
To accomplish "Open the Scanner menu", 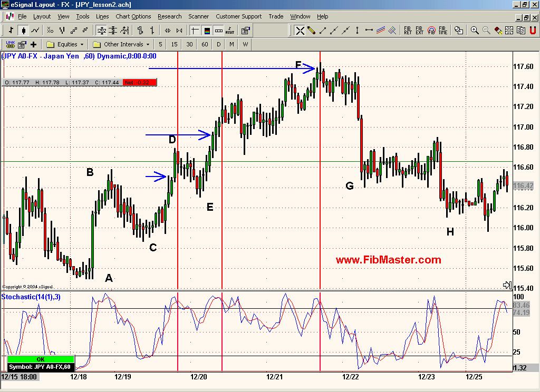I will click(198, 16).
